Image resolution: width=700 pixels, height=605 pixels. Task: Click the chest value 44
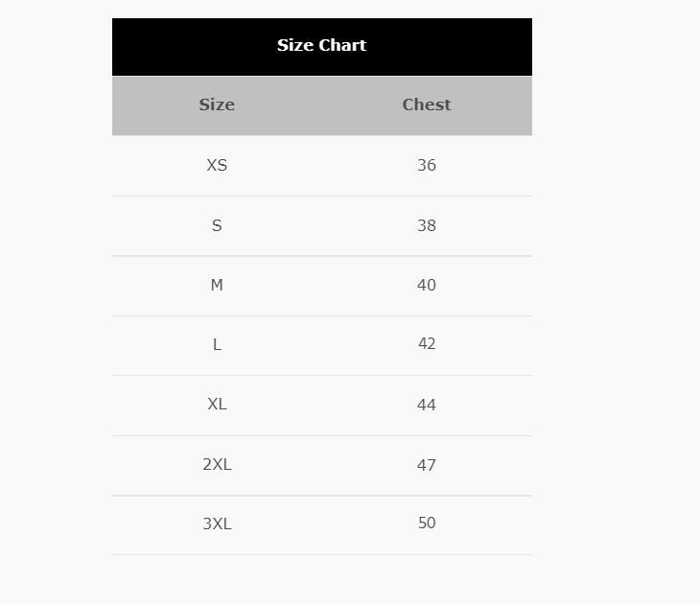[427, 405]
